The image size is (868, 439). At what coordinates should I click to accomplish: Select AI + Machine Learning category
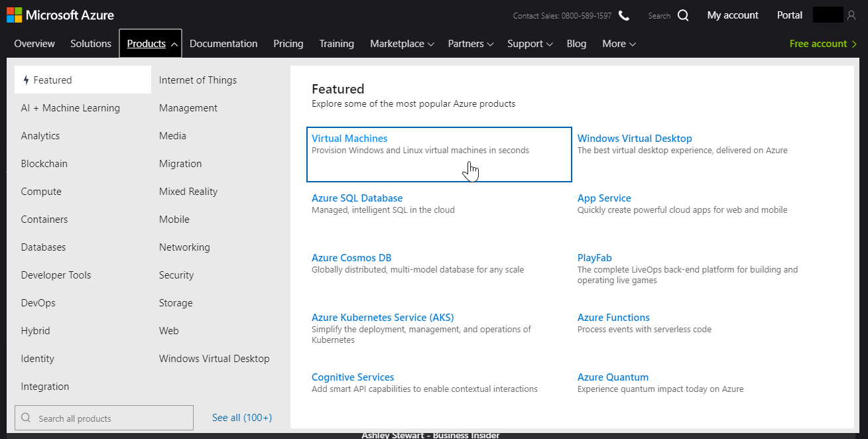(70, 108)
